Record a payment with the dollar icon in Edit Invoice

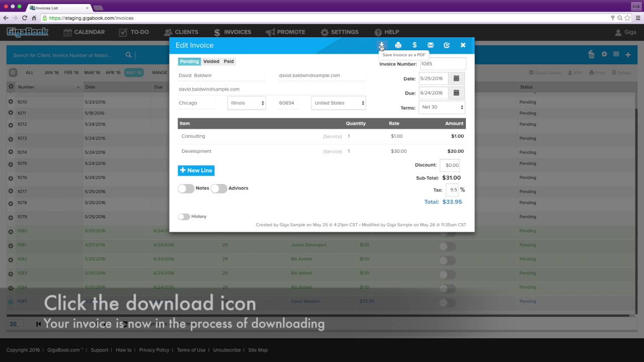(x=414, y=45)
